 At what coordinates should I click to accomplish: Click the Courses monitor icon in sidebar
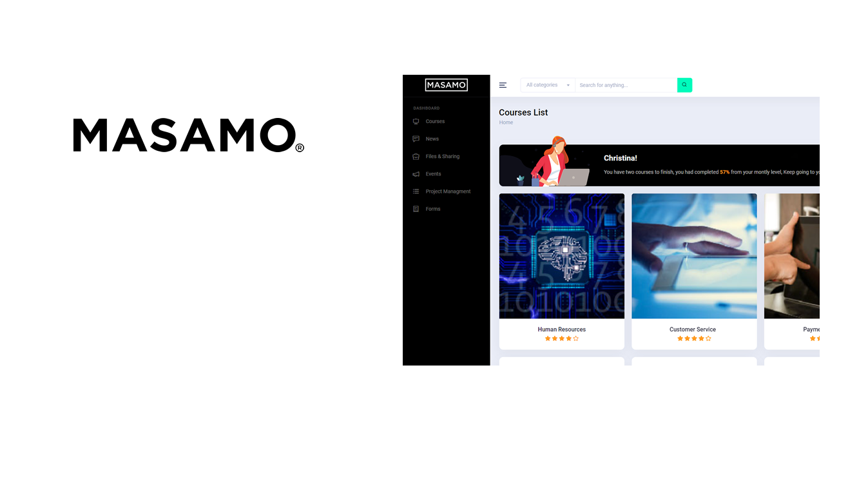tap(416, 121)
